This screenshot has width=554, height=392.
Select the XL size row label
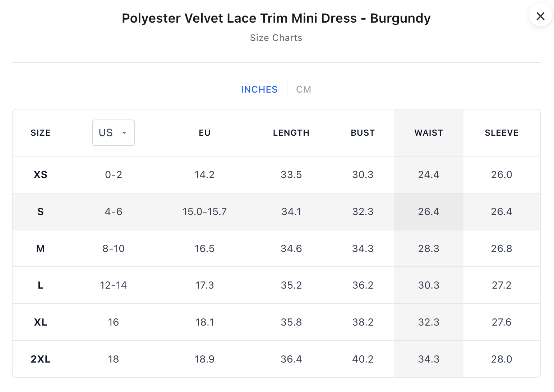click(x=41, y=322)
